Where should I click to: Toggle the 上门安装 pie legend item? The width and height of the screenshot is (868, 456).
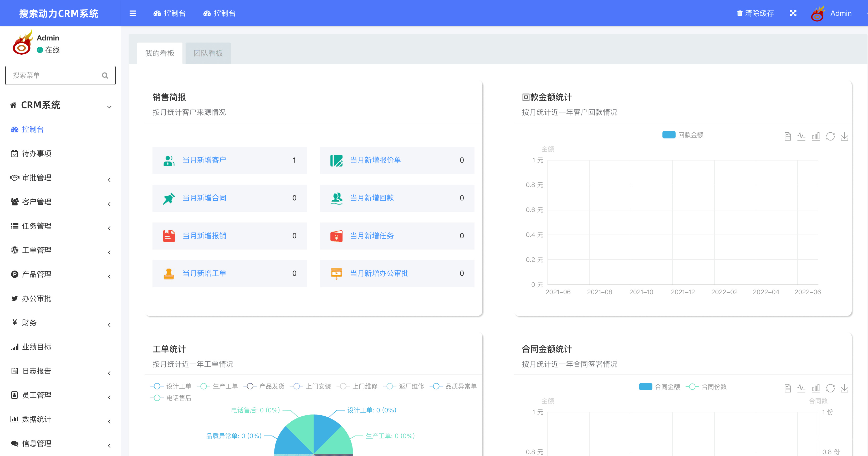pyautogui.click(x=310, y=386)
